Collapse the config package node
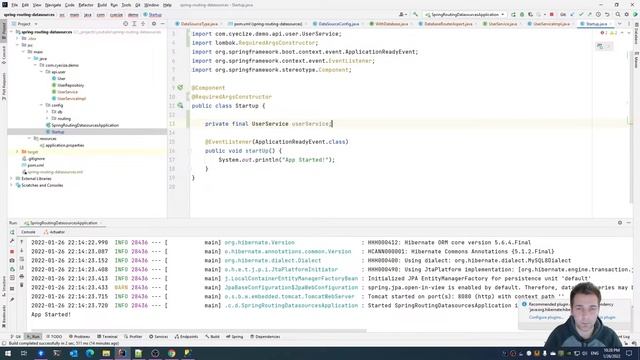Image resolution: width=640 pixels, height=360 pixels. (41, 105)
